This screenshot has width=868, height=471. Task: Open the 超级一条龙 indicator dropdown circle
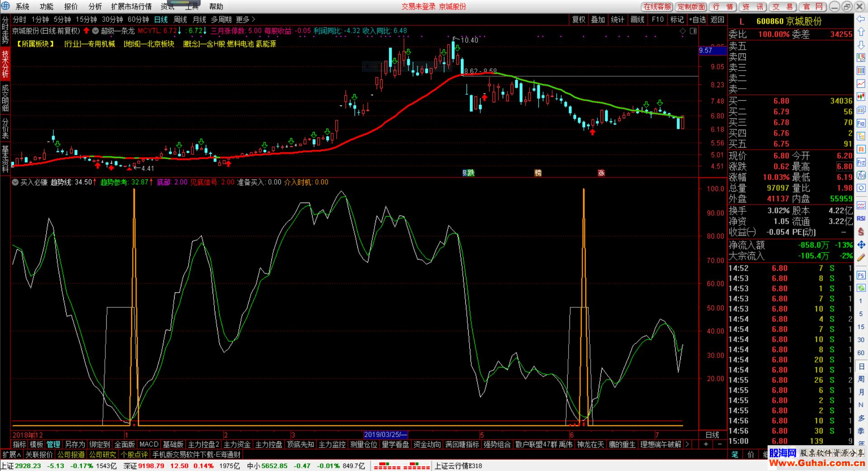95,31
